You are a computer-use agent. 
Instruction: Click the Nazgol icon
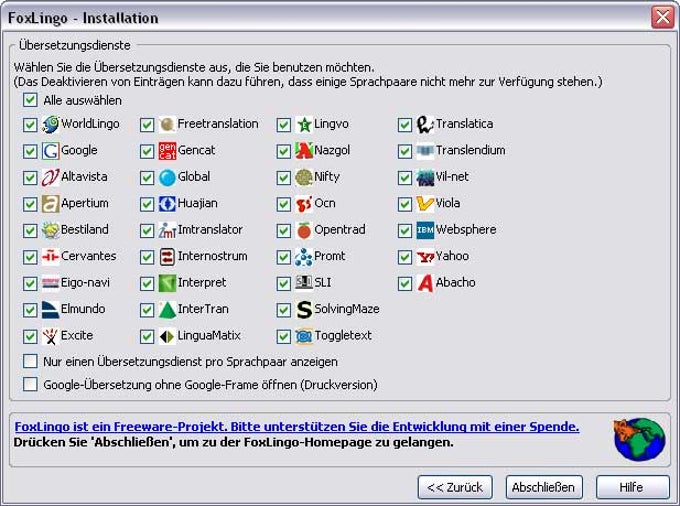point(304,151)
